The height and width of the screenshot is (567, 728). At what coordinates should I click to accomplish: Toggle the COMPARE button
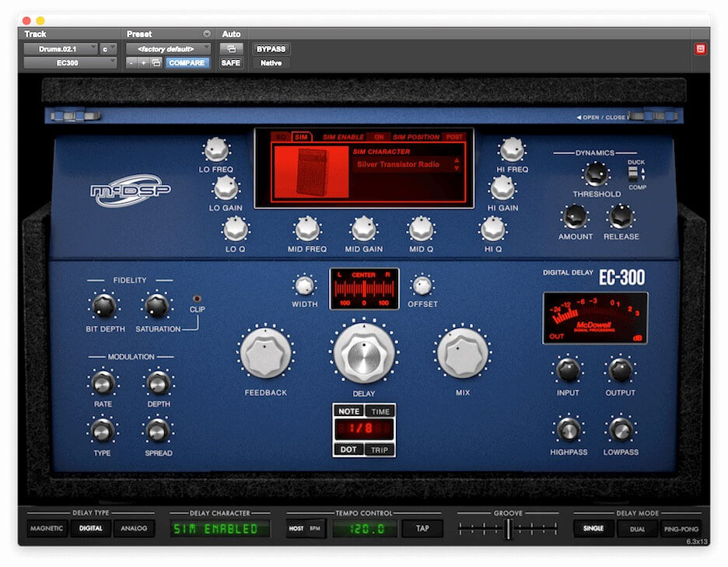point(187,63)
